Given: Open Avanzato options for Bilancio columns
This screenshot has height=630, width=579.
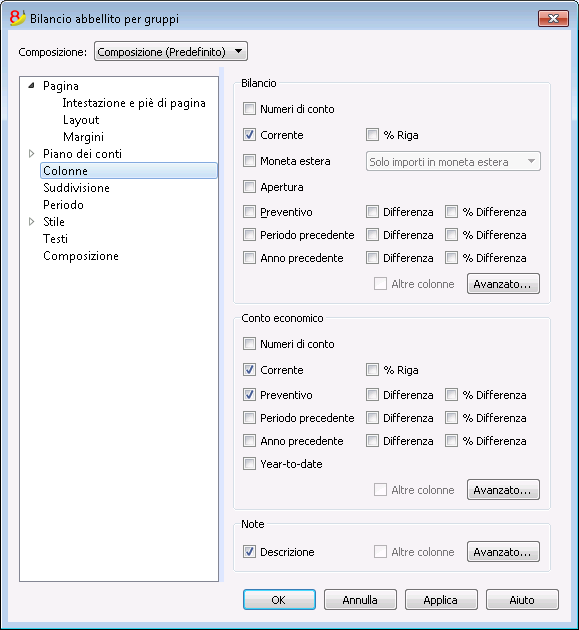Looking at the screenshot, I should click(x=503, y=284).
